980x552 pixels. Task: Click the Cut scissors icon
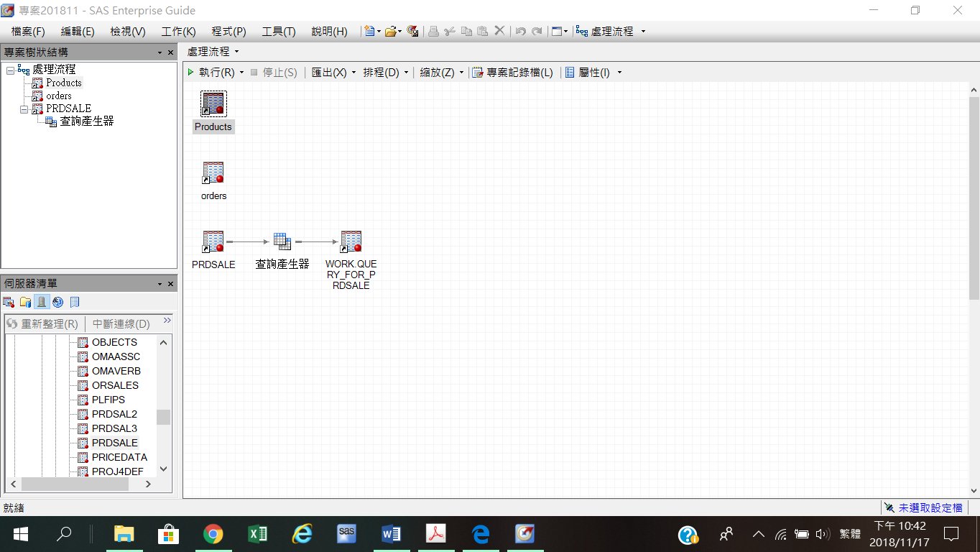click(x=450, y=31)
